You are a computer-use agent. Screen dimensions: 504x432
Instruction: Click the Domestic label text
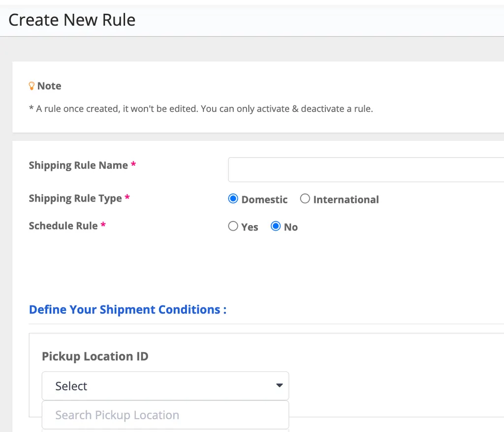[264, 199]
